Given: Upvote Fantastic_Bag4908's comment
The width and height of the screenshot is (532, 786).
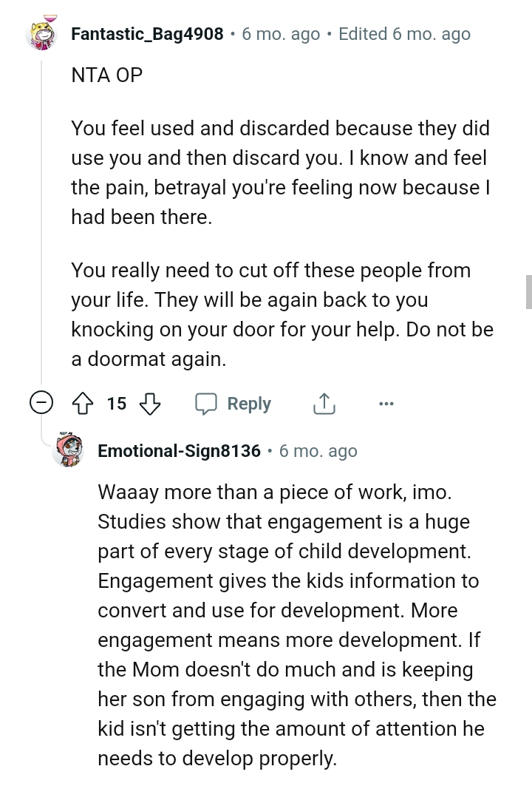Looking at the screenshot, I should 82,404.
